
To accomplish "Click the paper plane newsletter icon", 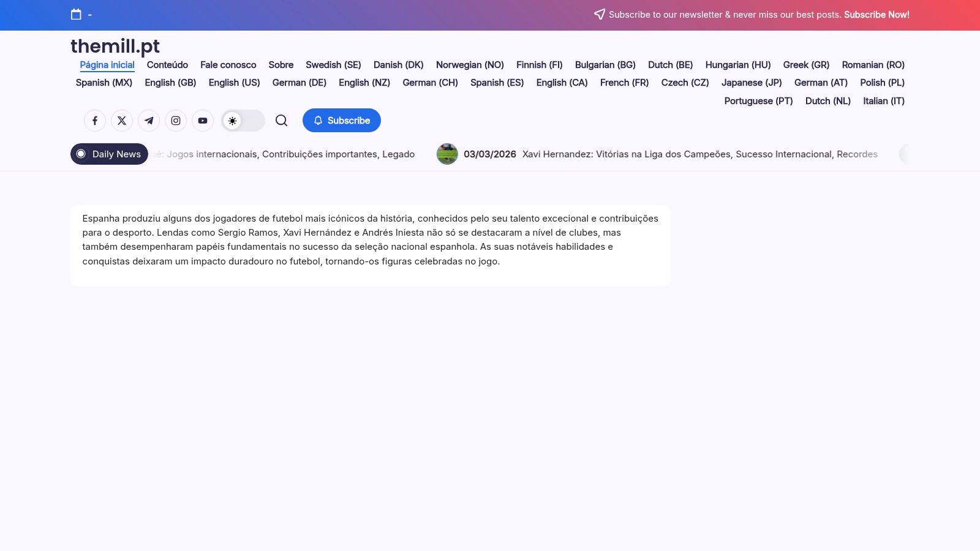I will (600, 14).
